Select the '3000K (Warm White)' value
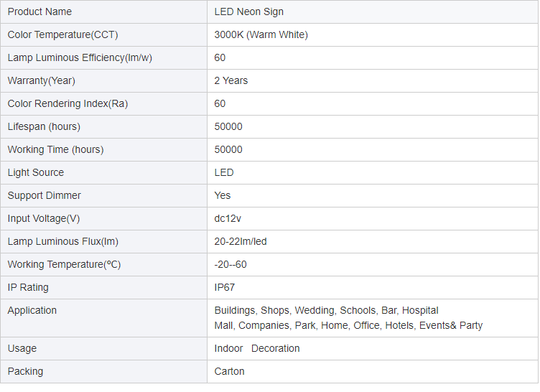540x392 pixels. click(261, 34)
